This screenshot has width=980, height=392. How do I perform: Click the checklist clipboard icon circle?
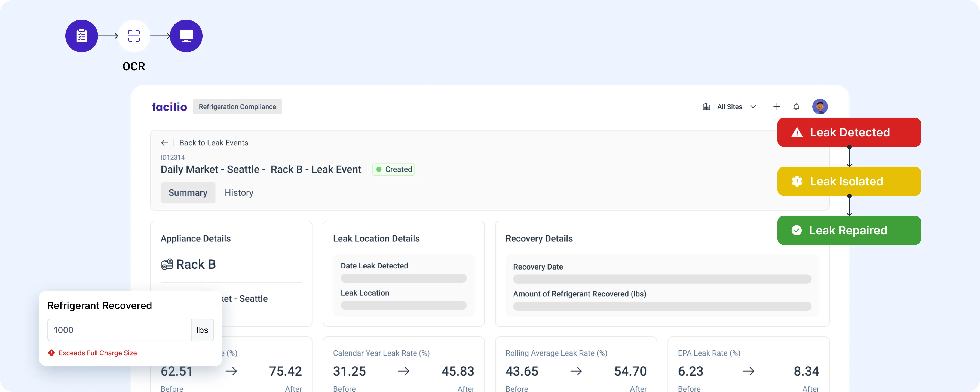pos(81,36)
